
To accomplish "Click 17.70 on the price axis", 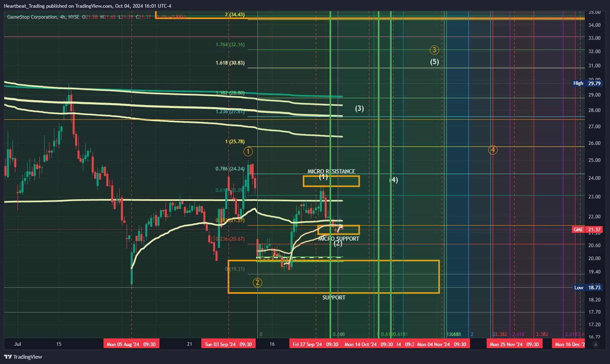I will 595,312.
